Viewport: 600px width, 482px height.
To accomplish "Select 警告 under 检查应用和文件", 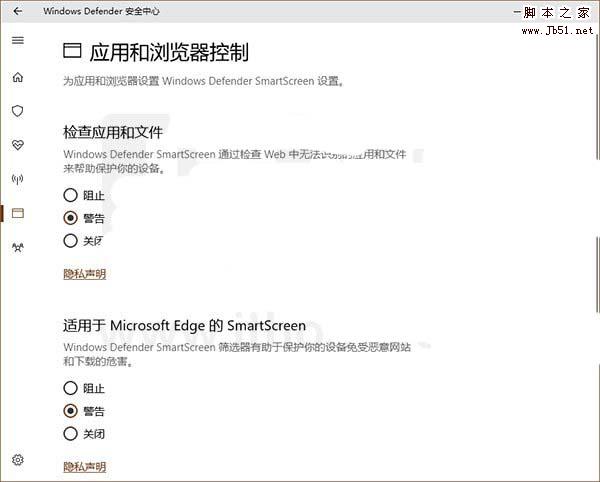I will coord(70,218).
